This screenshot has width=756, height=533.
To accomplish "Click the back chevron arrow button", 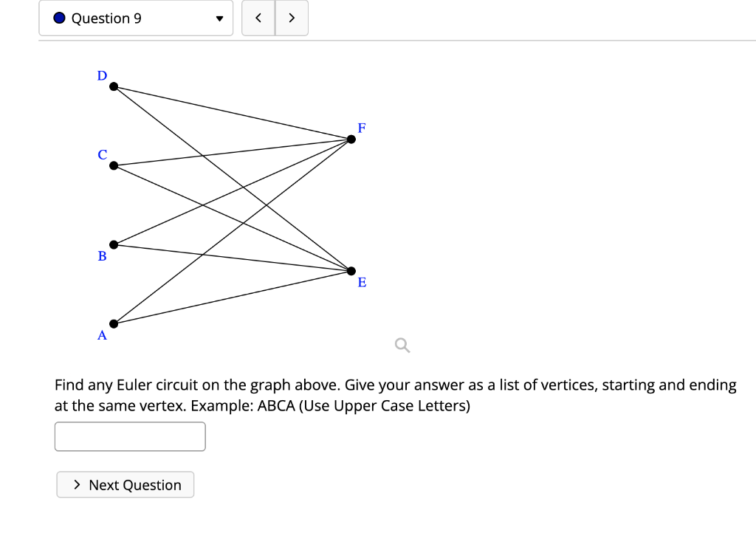I will (x=258, y=17).
